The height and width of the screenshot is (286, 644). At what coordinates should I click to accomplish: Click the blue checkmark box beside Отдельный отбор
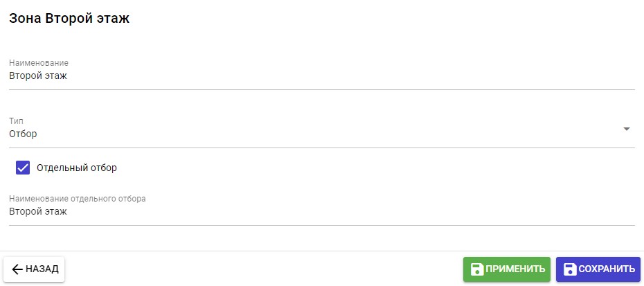(x=23, y=168)
